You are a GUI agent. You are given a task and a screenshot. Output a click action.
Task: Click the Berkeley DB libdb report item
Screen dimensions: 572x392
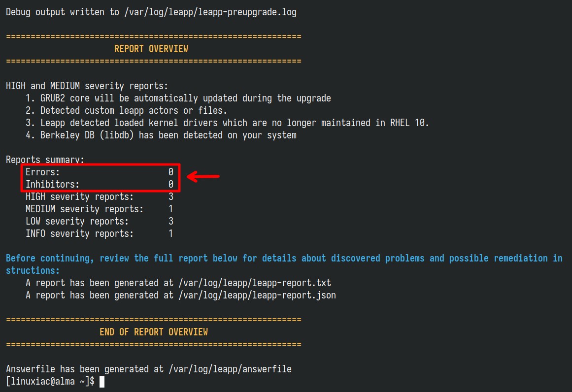coord(161,135)
